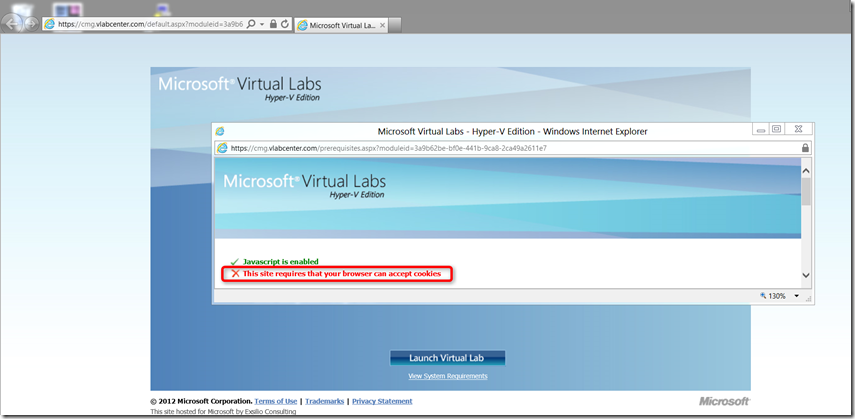Click the popup window title text
This screenshot has width=855, height=419.
513,131
